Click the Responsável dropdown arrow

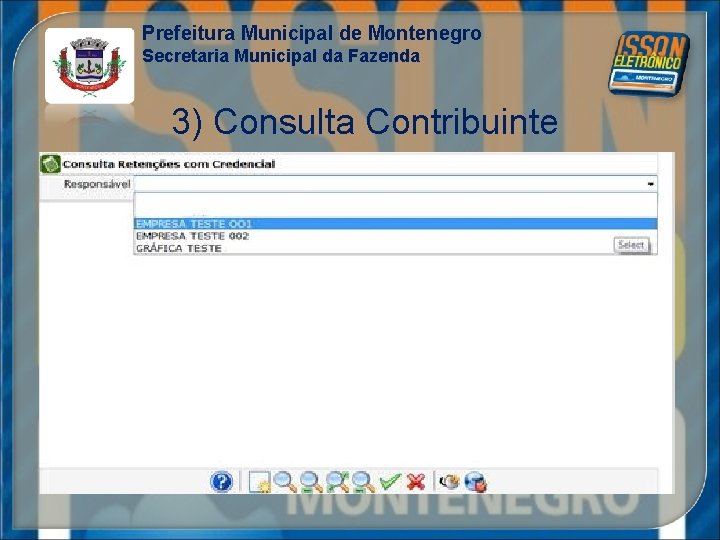coord(651,184)
